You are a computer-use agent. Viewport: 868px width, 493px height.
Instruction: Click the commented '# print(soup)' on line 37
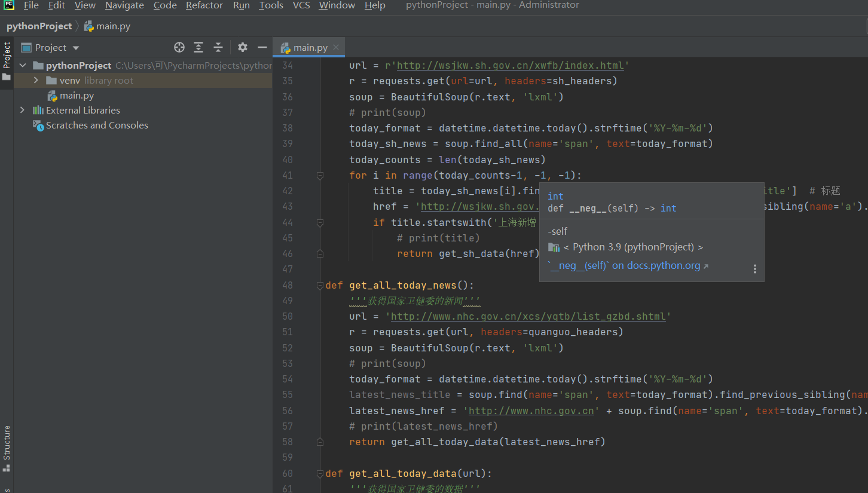[388, 112]
